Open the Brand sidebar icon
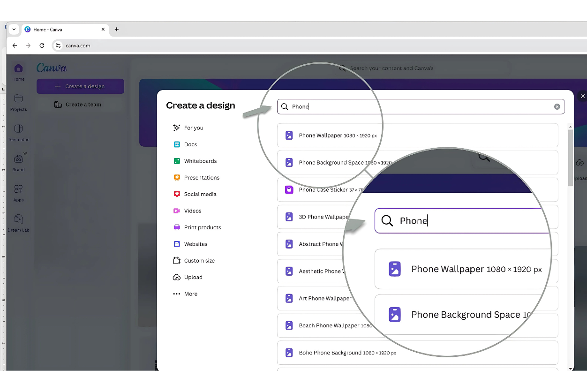Image resolution: width=587 pixels, height=392 pixels. [18, 158]
